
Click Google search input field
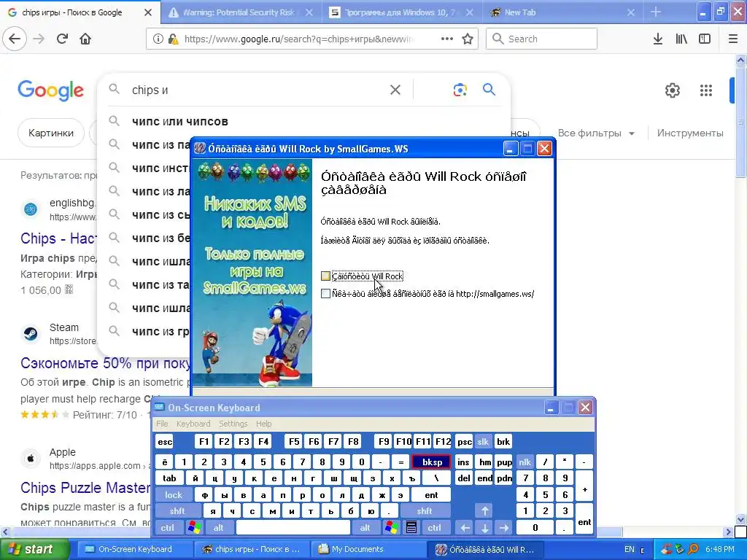pos(258,90)
